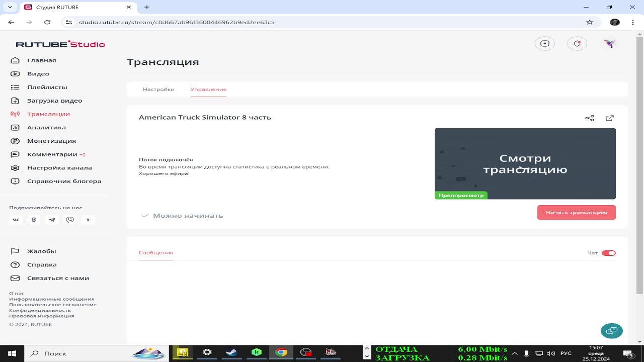Open the Chrome three-dot menu
The width and height of the screenshot is (644, 362).
(632, 22)
